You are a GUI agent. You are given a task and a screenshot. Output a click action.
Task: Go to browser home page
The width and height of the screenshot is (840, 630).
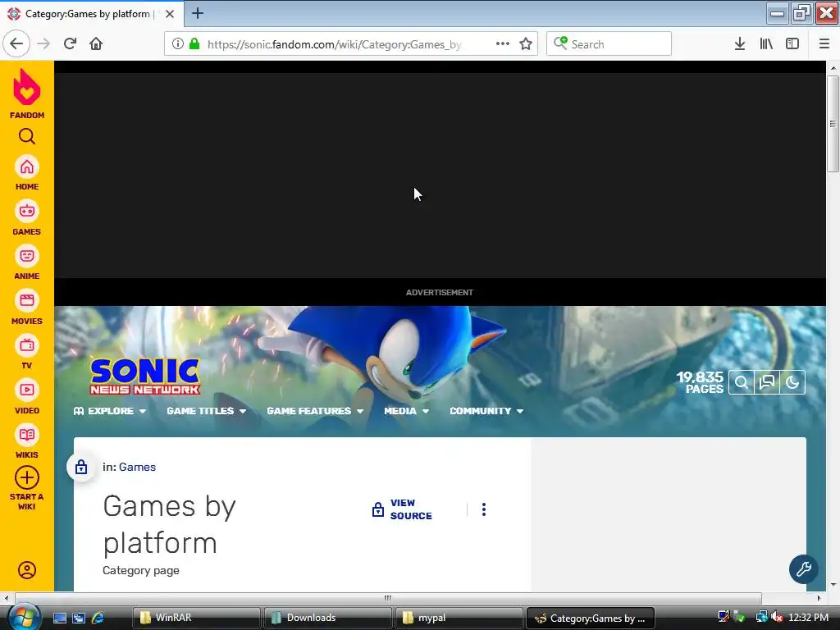(x=96, y=43)
